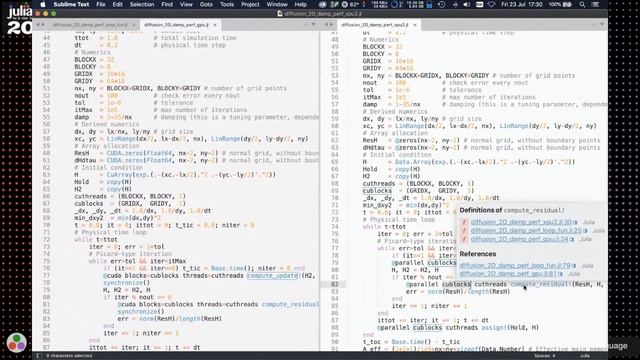Close the diffusion_2D_damp_perf_xpu2.jl tab
The image size is (640, 360).
pyautogui.click(x=415, y=25)
